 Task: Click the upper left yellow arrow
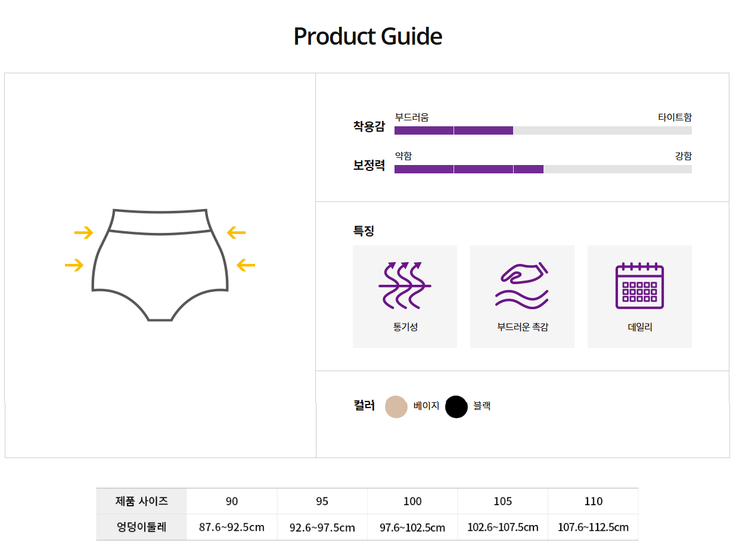pos(84,232)
